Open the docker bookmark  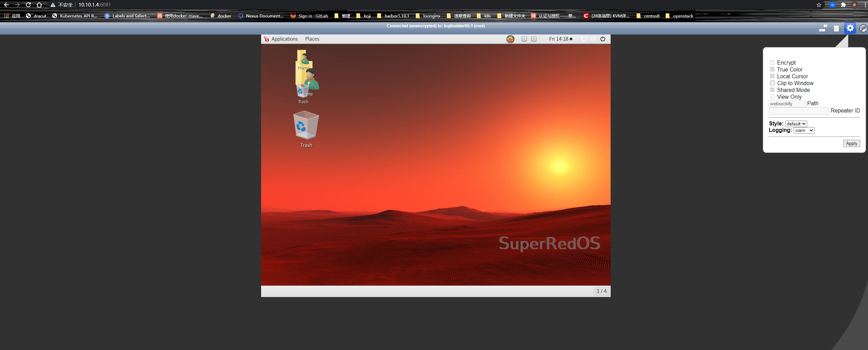tap(221, 16)
